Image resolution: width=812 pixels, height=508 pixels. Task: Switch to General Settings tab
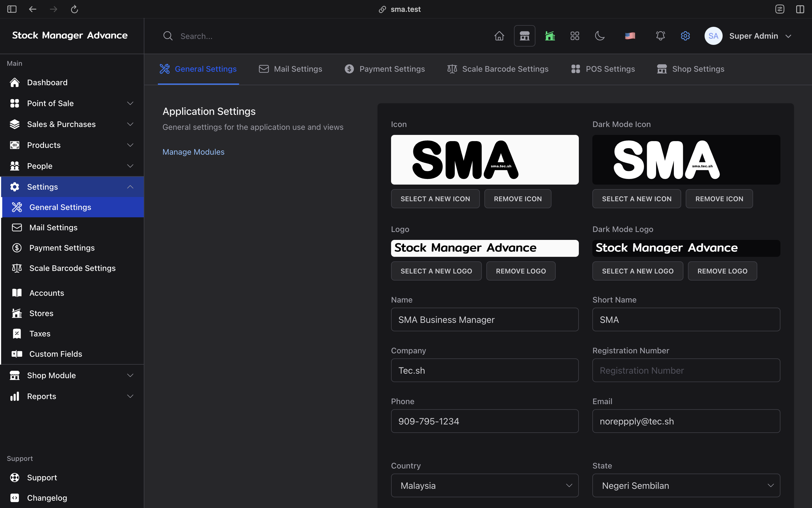(198, 69)
